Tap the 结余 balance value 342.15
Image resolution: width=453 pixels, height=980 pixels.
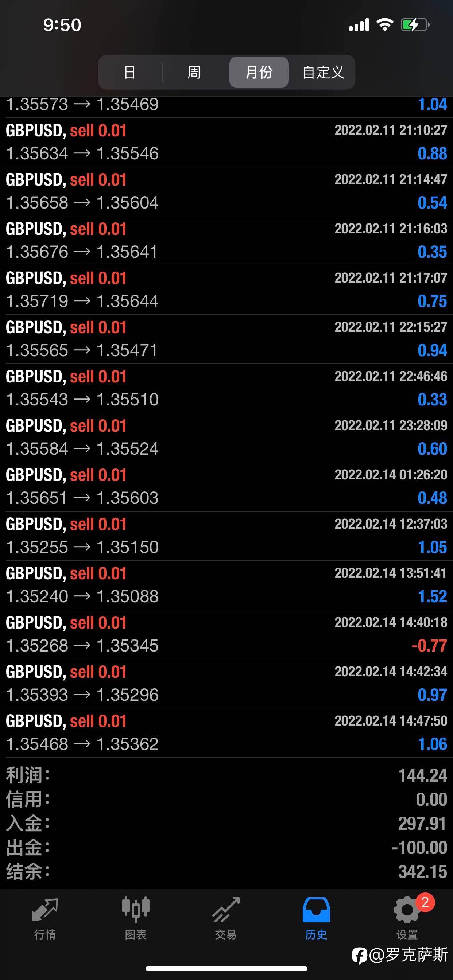pyautogui.click(x=423, y=872)
